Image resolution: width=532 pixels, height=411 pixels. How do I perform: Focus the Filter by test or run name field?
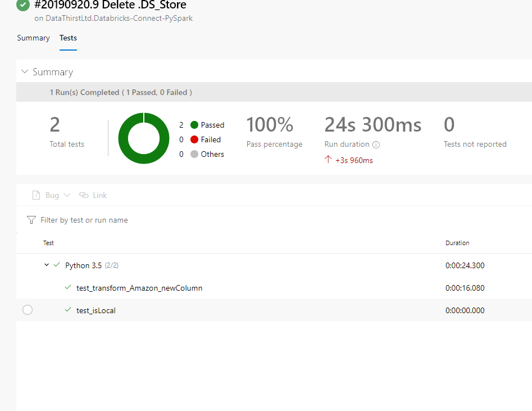pyautogui.click(x=84, y=220)
